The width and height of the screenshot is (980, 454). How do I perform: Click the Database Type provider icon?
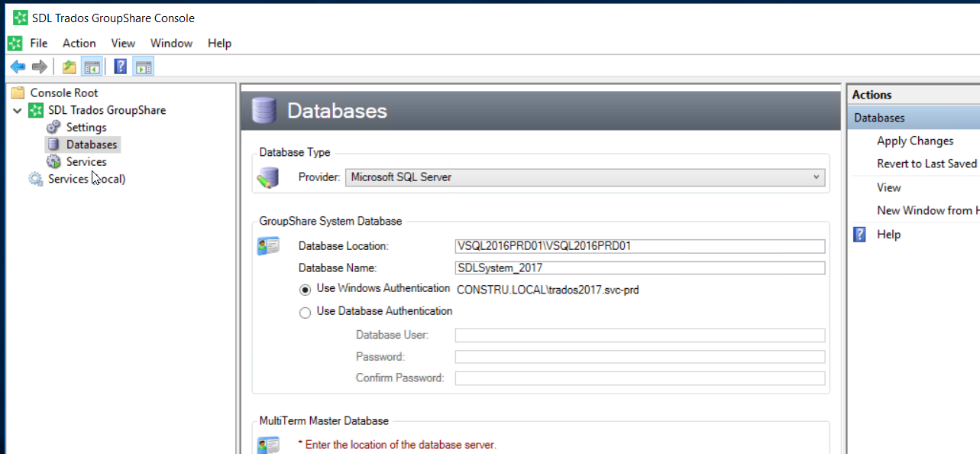[x=268, y=178]
